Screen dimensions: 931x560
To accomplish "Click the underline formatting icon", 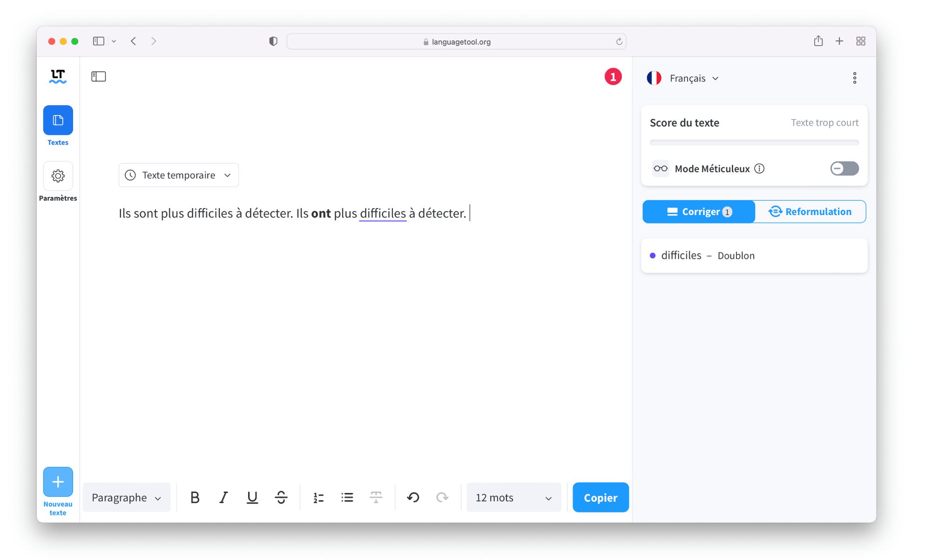I will 252,498.
